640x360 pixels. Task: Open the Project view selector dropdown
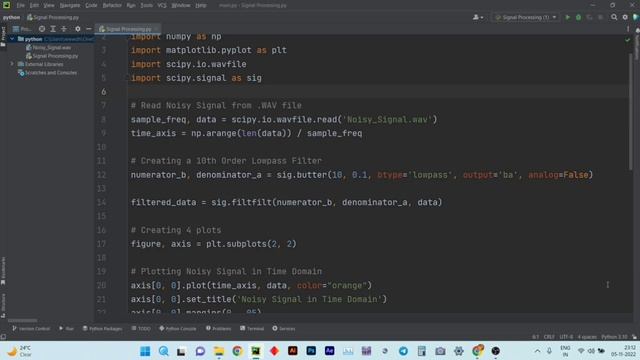pos(22,29)
